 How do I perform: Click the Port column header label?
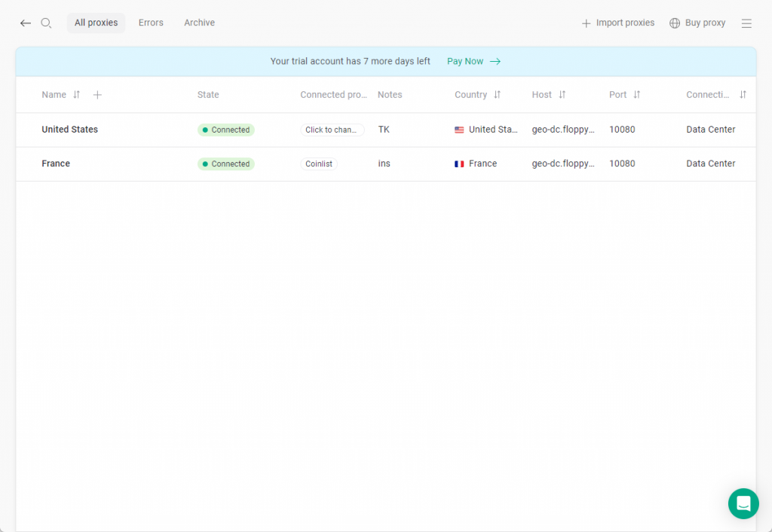[x=618, y=94]
